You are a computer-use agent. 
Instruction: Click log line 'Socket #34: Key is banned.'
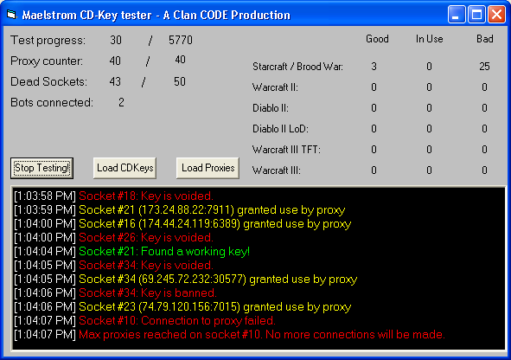(x=115, y=293)
